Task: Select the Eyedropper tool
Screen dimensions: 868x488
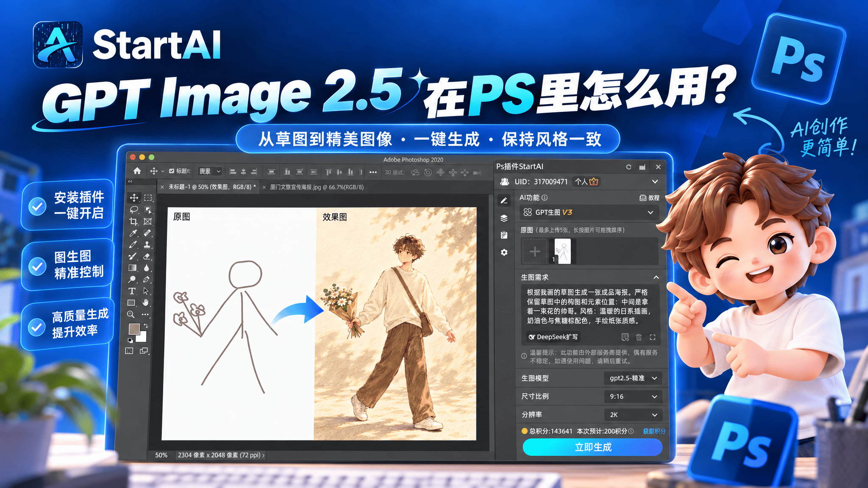Action: (x=133, y=233)
